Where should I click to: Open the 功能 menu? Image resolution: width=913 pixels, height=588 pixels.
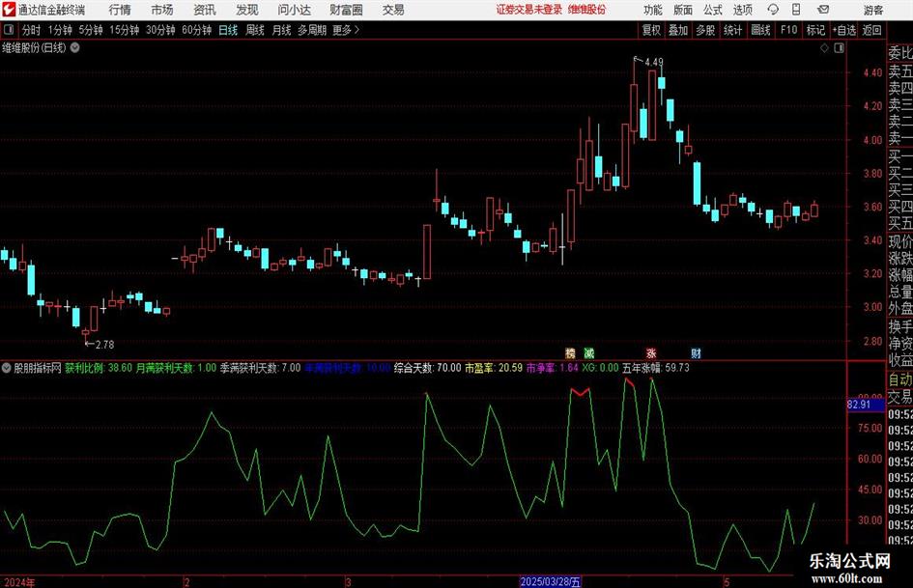click(x=653, y=10)
